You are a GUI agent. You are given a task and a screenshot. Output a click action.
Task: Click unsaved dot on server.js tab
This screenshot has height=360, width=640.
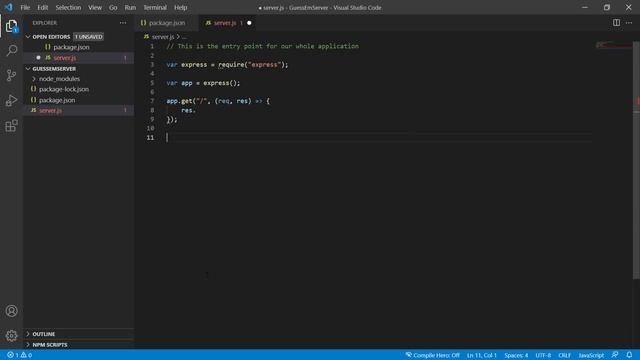(249, 23)
